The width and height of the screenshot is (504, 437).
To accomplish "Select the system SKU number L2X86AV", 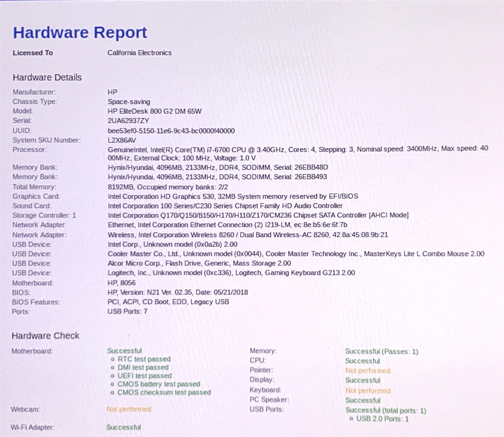I will (x=122, y=140).
